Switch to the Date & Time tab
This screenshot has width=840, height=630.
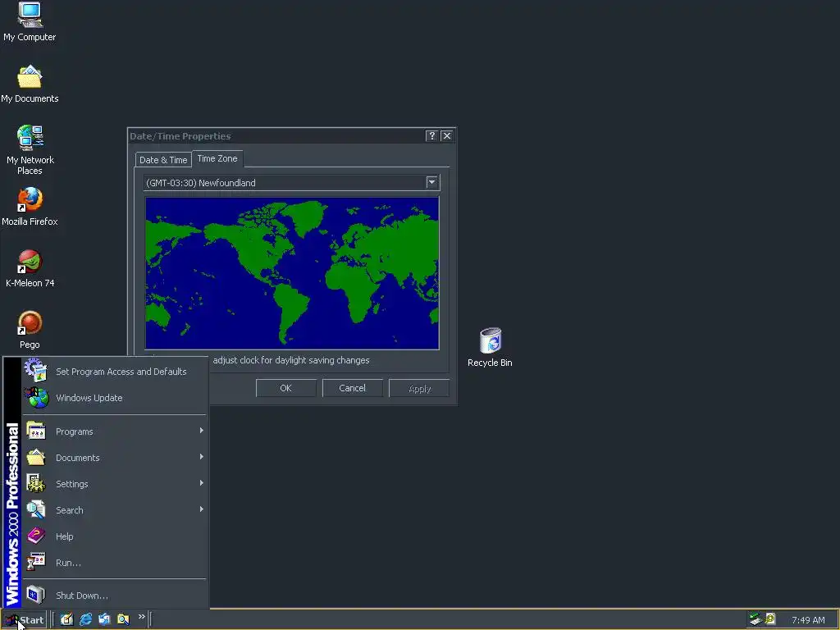pos(163,160)
